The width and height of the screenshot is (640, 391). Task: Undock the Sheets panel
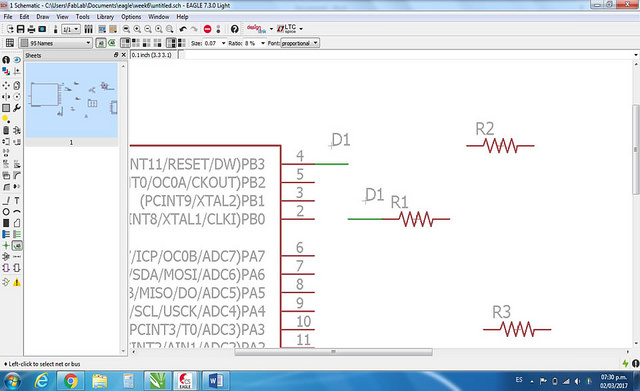(x=116, y=55)
